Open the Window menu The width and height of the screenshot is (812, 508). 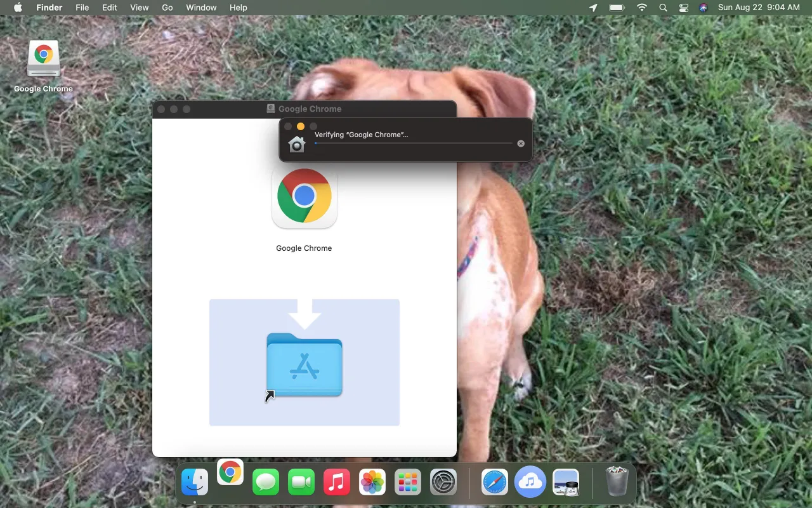pyautogui.click(x=201, y=8)
